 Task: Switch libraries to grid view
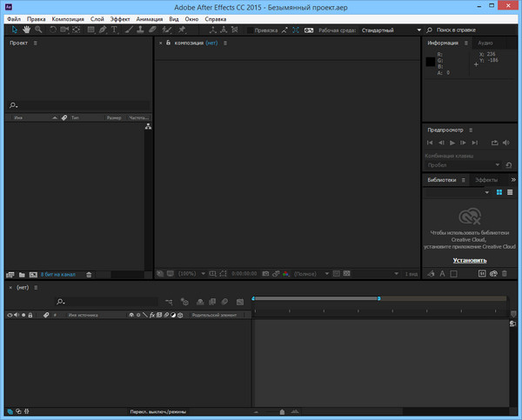tap(499, 192)
